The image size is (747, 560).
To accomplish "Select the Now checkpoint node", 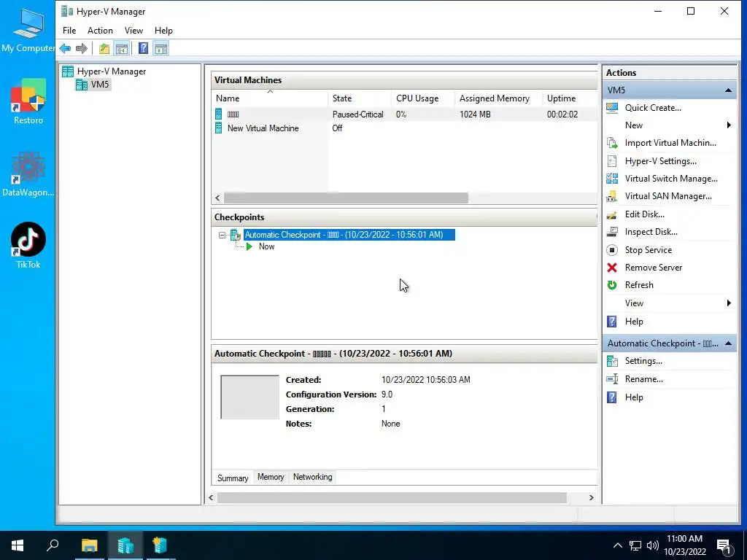I will (266, 246).
